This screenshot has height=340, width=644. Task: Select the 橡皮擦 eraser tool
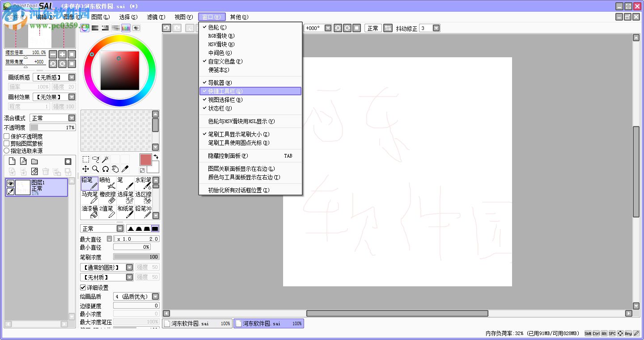(x=107, y=198)
